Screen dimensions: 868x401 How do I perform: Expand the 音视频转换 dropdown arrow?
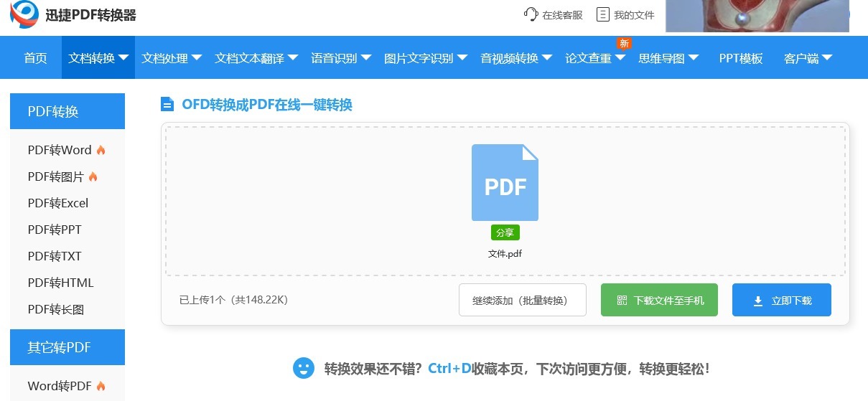pos(547,57)
